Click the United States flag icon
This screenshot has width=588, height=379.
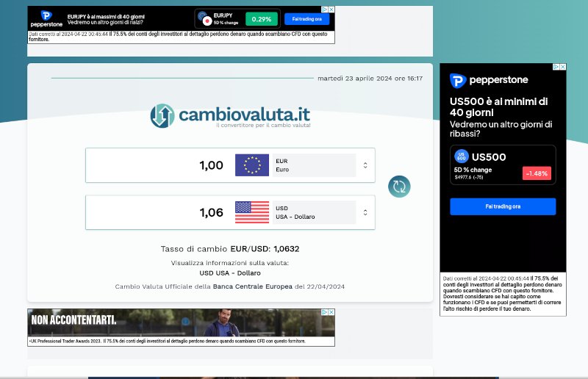252,212
